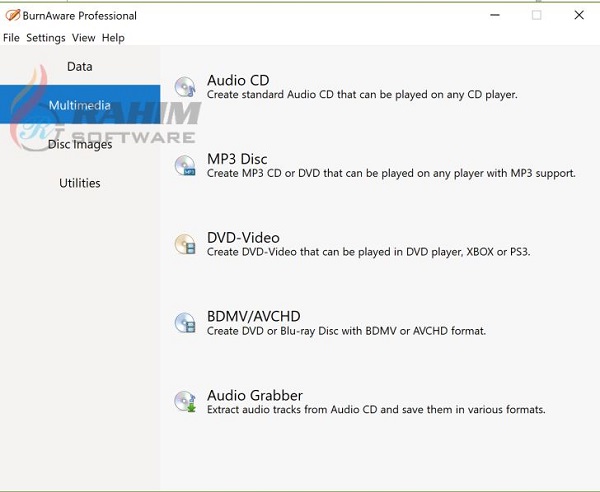This screenshot has height=492, width=600.
Task: Click the BDMV/AVCHD disc icon
Action: tap(185, 322)
